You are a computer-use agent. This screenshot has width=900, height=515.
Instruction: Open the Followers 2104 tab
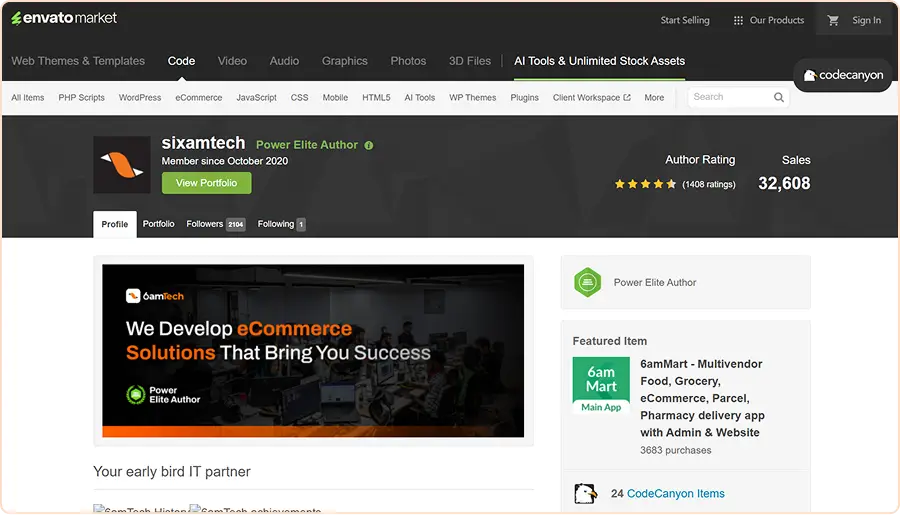click(215, 224)
